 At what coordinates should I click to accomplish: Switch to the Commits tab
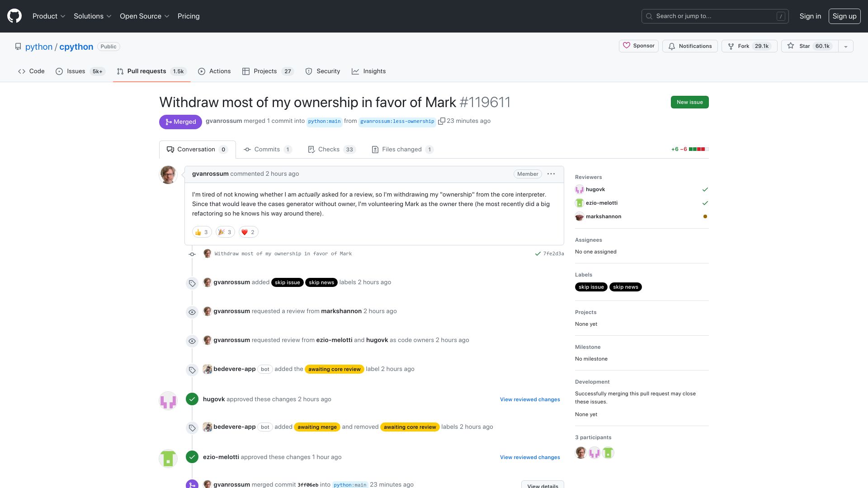click(x=268, y=150)
